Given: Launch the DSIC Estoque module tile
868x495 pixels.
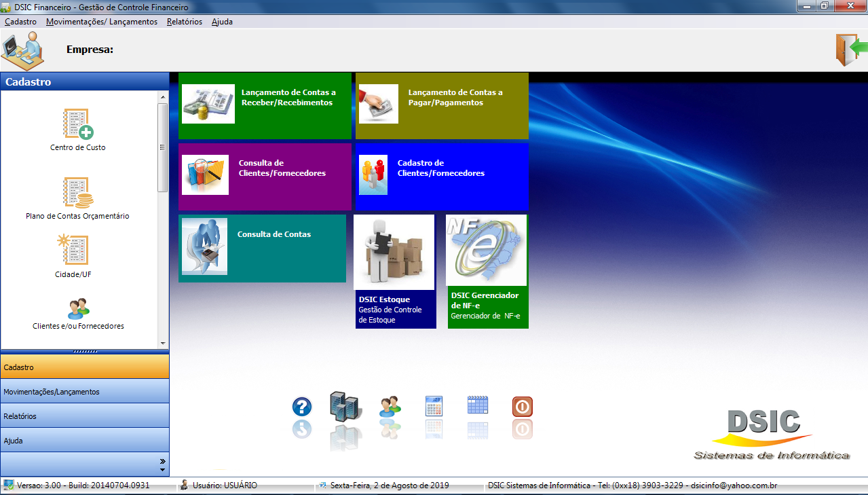Looking at the screenshot, I should (395, 272).
